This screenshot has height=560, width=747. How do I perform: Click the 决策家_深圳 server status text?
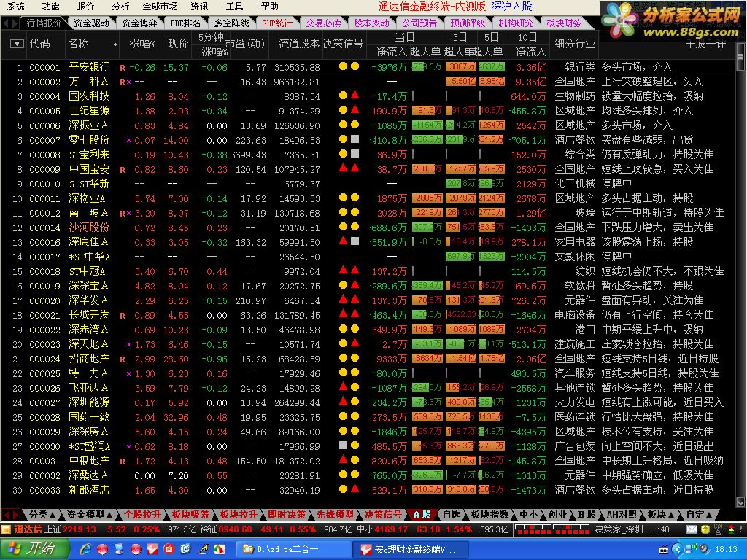(x=632, y=529)
